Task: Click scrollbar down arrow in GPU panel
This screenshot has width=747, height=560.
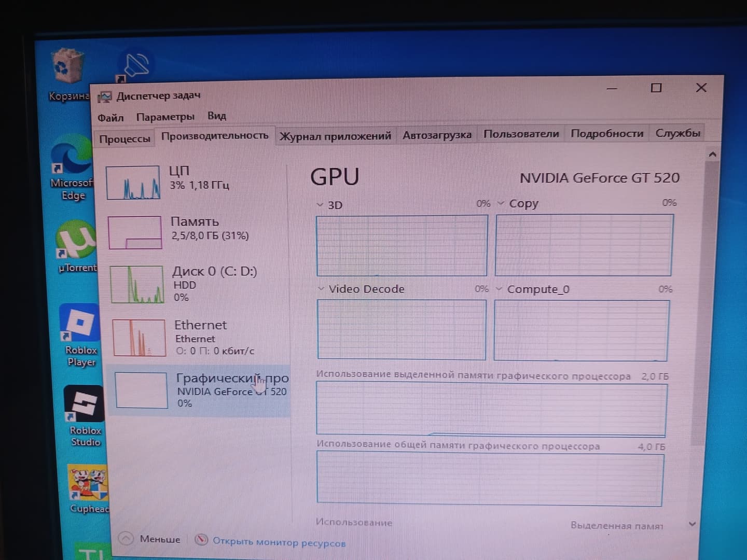Action: [693, 524]
